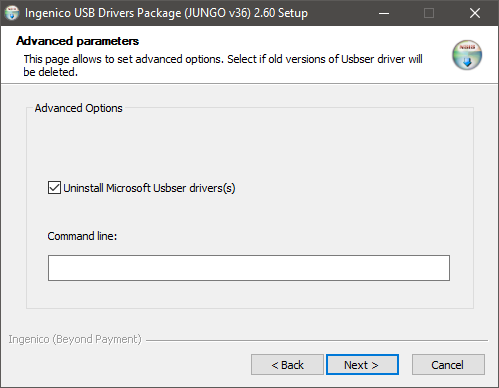Click the installer icon in the title bar
The image size is (499, 388).
[12, 13]
